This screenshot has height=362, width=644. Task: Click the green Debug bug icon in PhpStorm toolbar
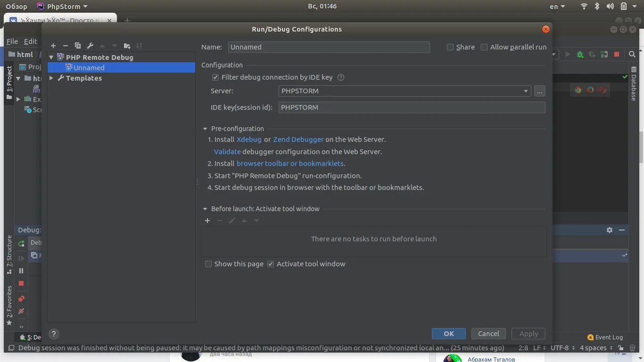pyautogui.click(x=580, y=55)
